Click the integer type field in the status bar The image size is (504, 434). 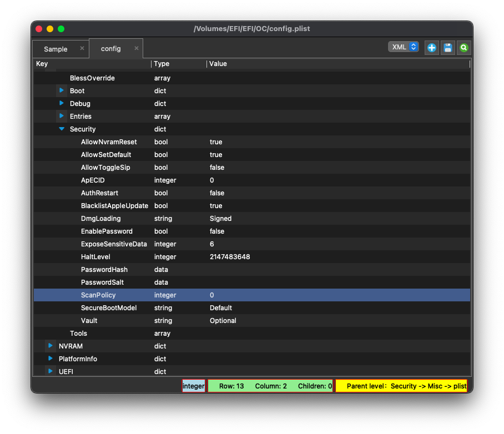[194, 385]
